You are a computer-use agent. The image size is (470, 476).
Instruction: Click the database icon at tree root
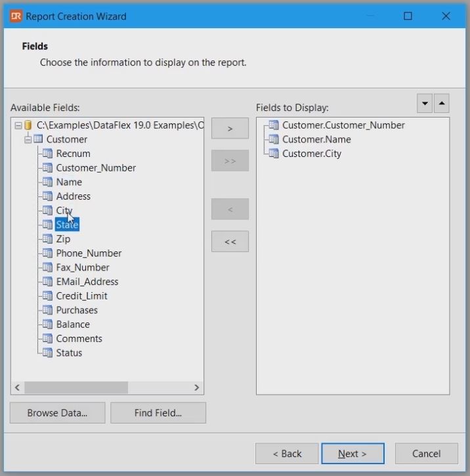point(28,125)
